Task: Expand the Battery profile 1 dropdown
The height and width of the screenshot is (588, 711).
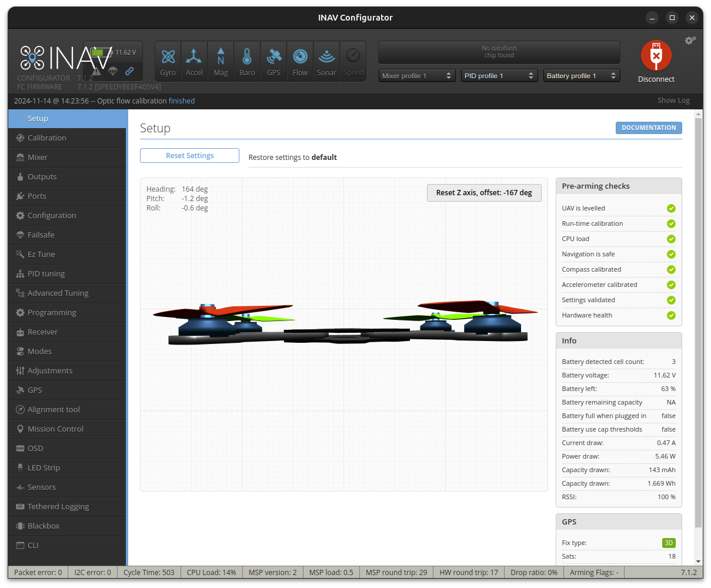Action: tap(582, 76)
